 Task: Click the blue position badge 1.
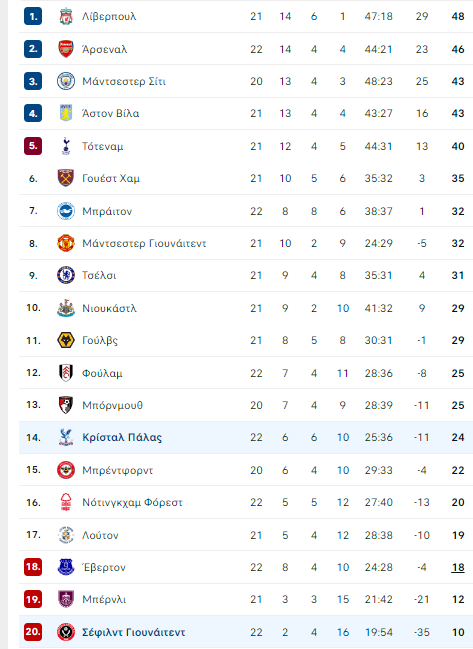point(33,17)
